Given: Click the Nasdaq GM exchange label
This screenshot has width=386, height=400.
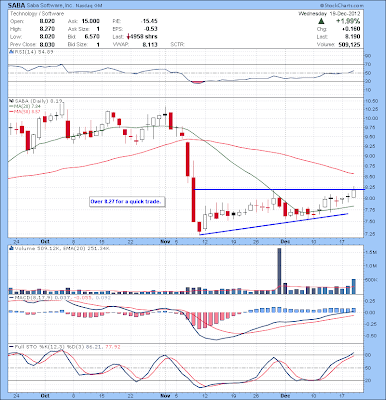Looking at the screenshot, I should coord(88,6).
